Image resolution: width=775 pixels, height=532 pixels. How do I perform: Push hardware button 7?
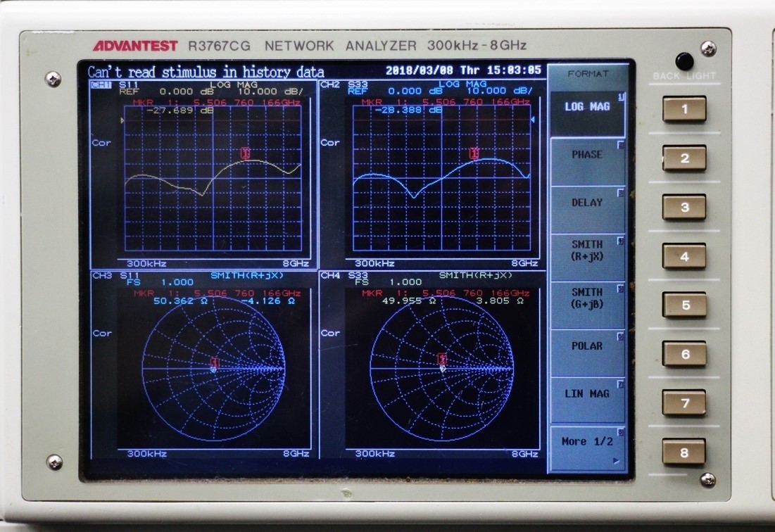(684, 403)
